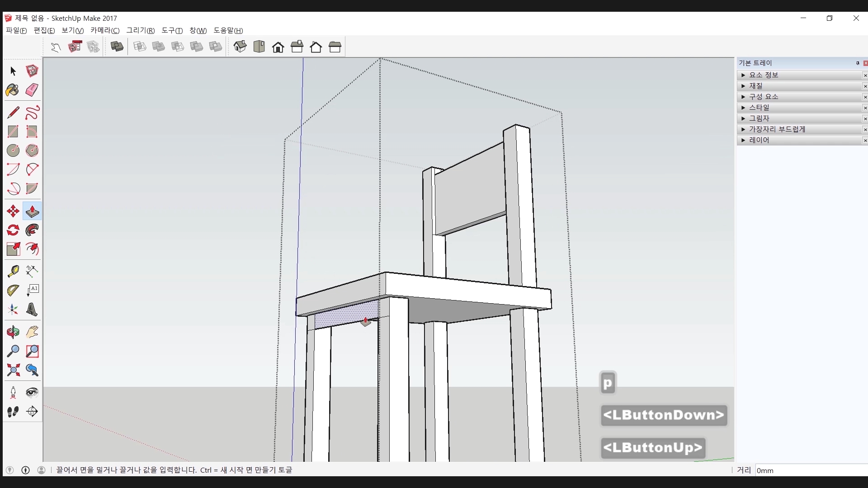Screen dimensions: 868x488
Task: Click the 거리 measurement input box
Action: pos(809,470)
